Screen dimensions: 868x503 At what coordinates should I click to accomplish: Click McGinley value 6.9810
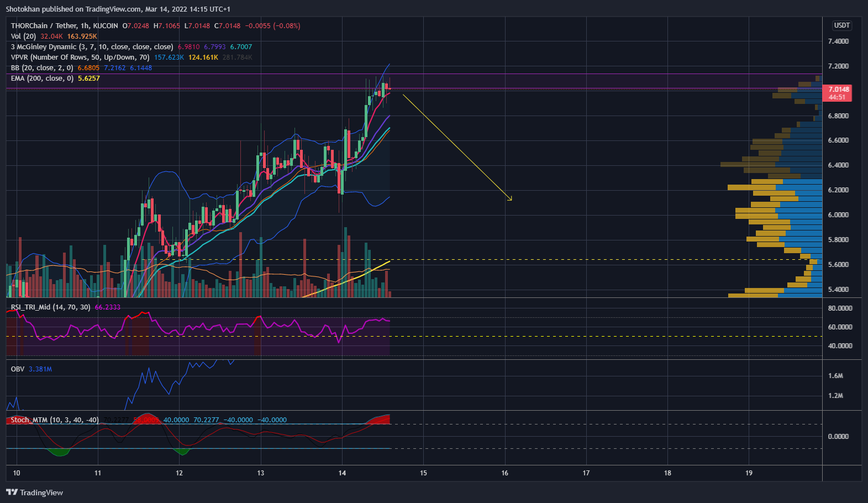(189, 47)
